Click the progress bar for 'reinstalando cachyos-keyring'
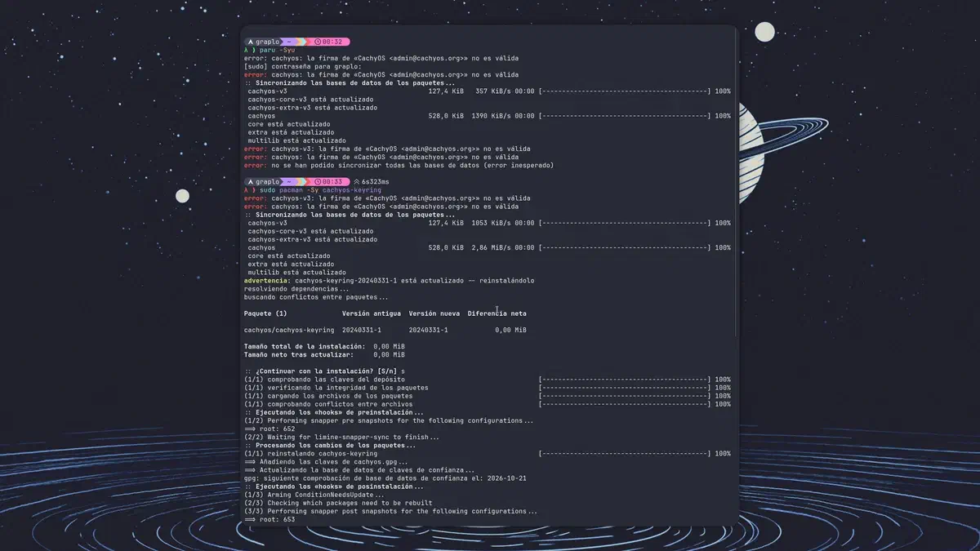The image size is (980, 551). [625, 453]
